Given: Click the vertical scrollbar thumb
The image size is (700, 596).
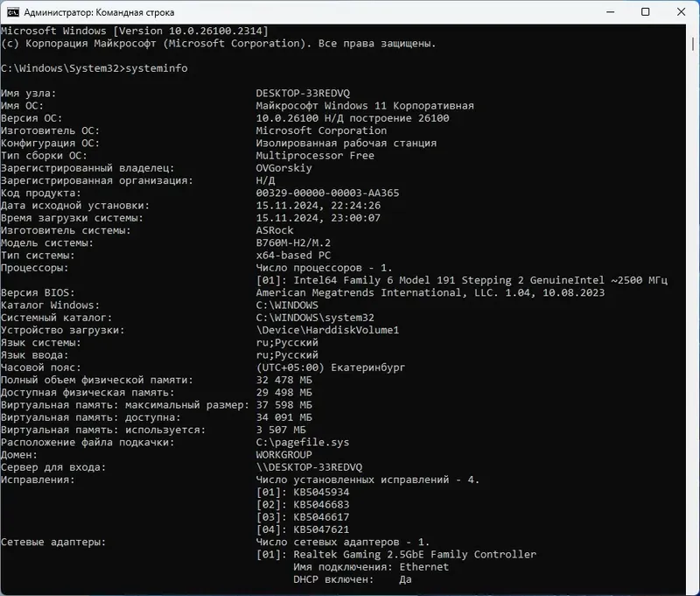Looking at the screenshot, I should (x=692, y=44).
